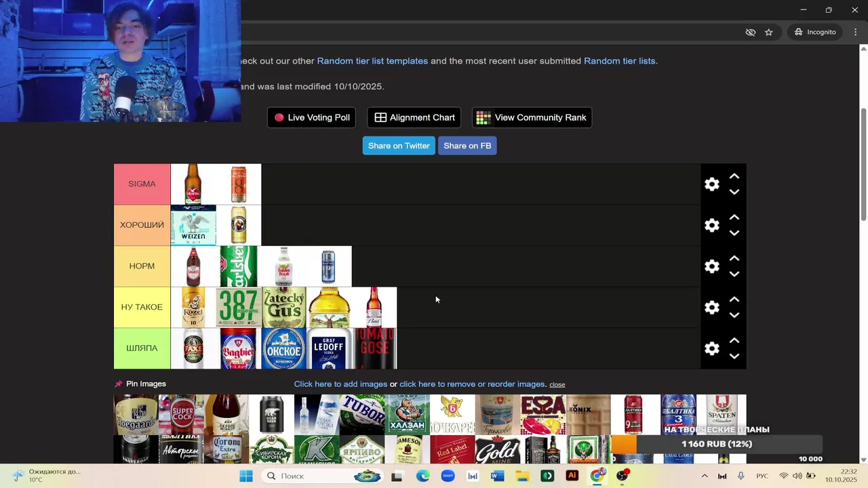
Task: Open the Alignment Chart
Action: [414, 117]
